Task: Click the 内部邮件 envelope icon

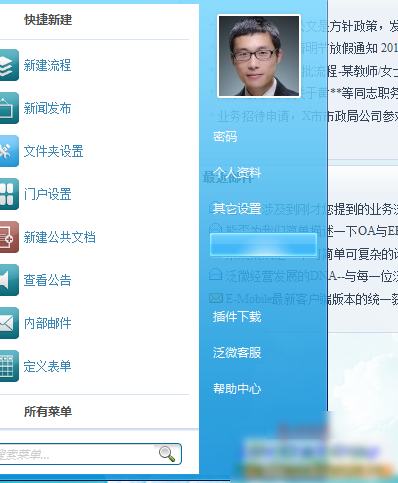Action: click(9, 323)
